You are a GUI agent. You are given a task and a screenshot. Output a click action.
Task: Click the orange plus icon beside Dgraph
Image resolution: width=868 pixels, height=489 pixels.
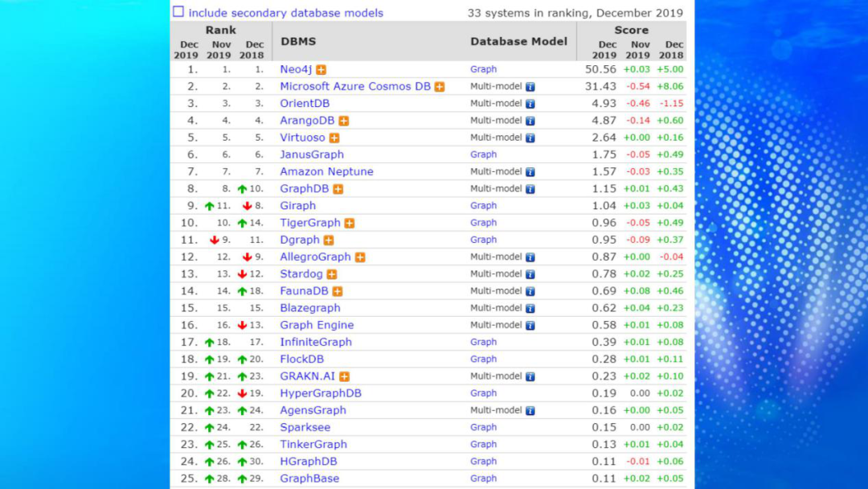click(x=329, y=240)
